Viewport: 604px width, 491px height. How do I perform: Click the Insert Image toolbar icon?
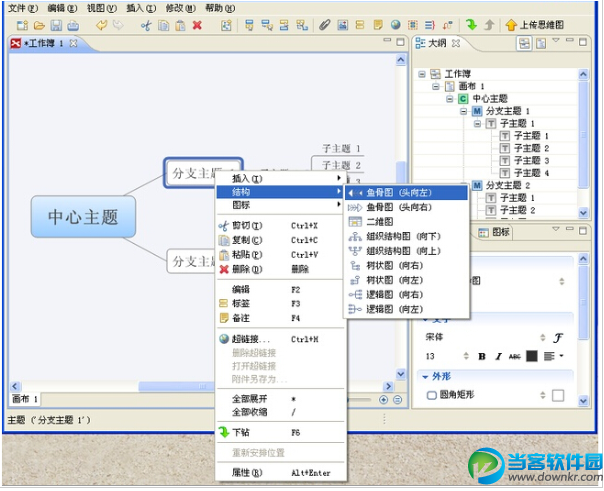342,25
